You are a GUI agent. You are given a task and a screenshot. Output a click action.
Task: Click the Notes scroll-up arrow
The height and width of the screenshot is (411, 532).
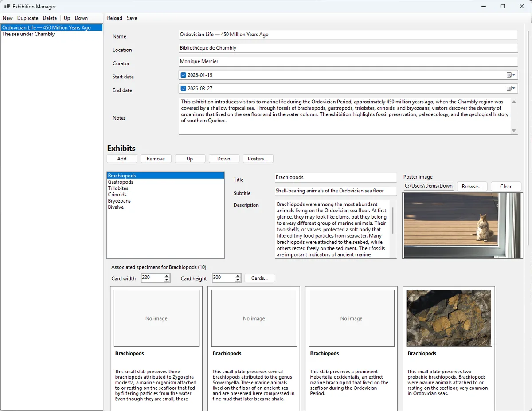click(514, 102)
